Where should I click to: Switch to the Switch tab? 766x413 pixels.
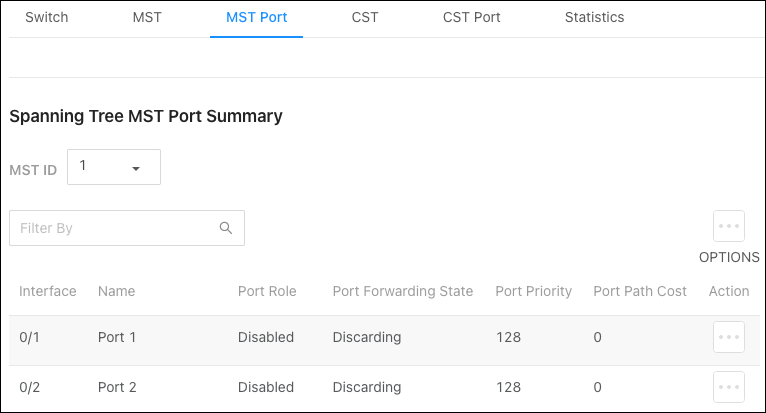pos(46,18)
